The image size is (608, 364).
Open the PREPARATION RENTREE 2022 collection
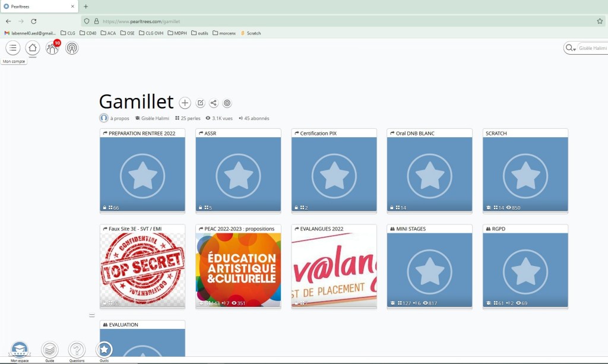pyautogui.click(x=142, y=170)
